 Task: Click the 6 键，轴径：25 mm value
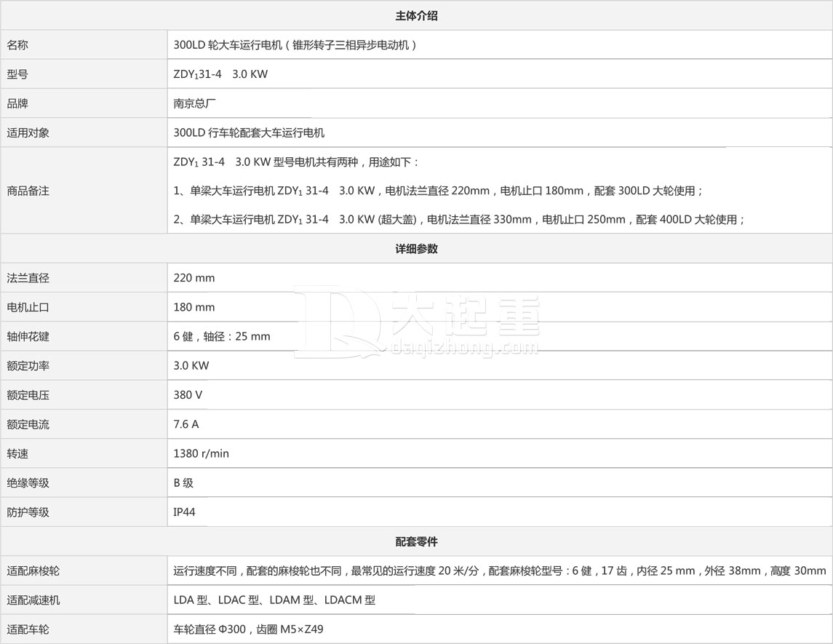pos(222,336)
